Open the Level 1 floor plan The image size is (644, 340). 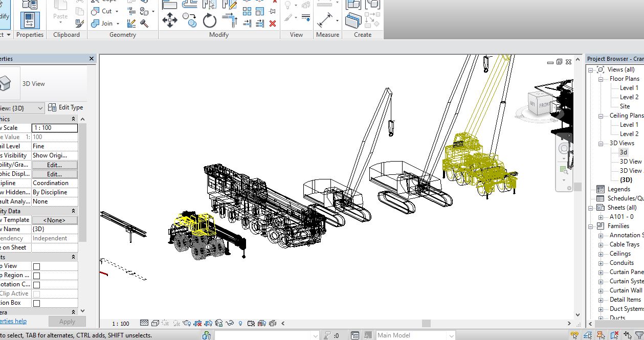coord(629,88)
